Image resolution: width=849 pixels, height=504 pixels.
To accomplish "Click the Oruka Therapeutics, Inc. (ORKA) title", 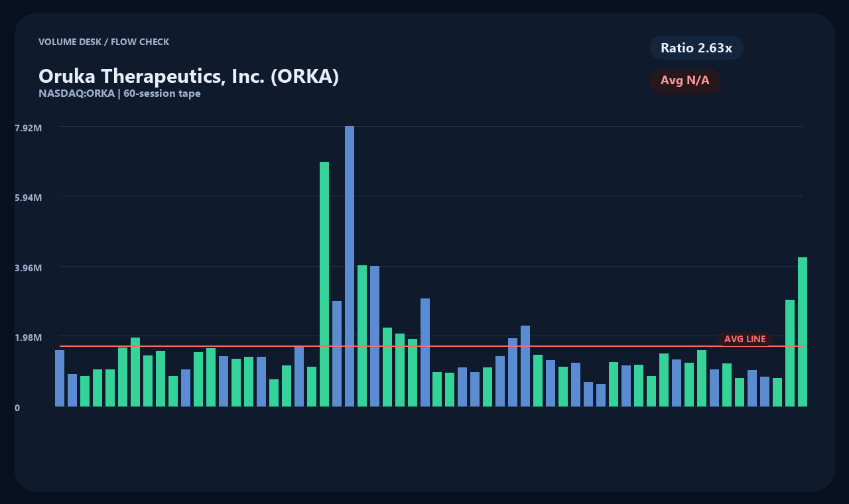I will click(189, 76).
